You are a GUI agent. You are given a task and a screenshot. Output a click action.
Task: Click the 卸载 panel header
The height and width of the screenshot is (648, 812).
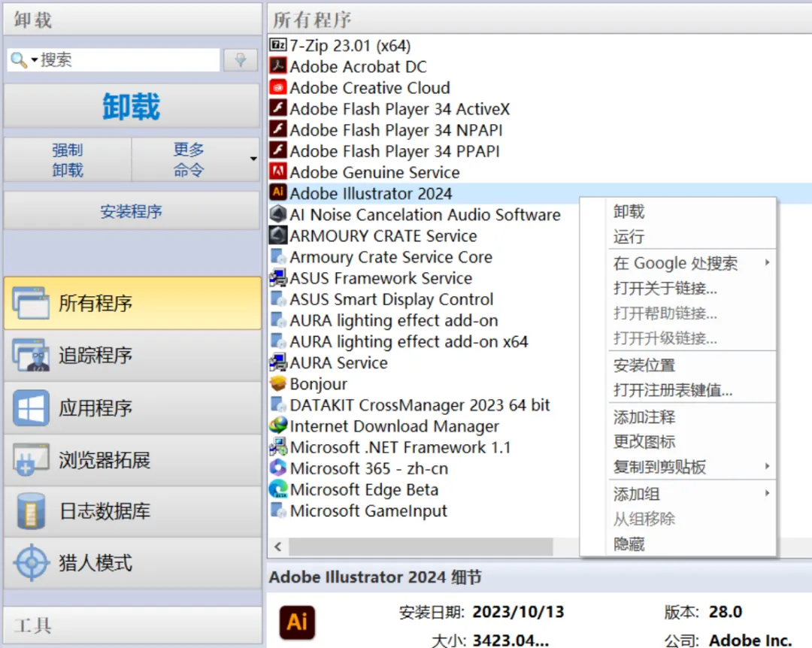pyautogui.click(x=132, y=20)
